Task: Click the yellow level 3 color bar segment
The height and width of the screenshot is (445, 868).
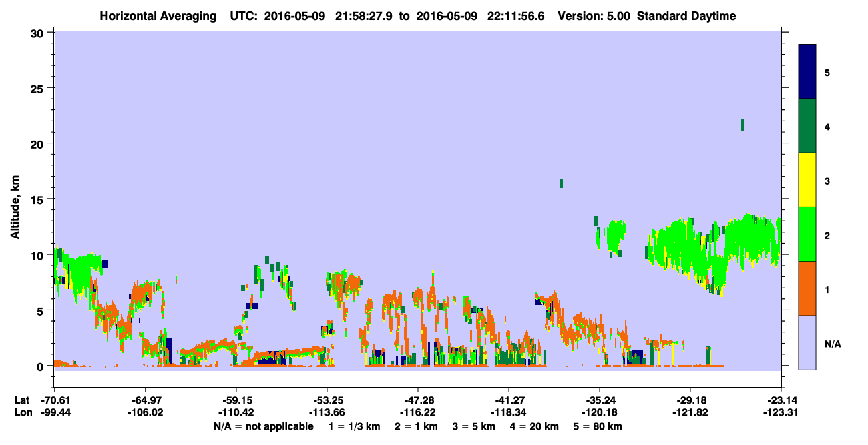Action: [x=807, y=180]
